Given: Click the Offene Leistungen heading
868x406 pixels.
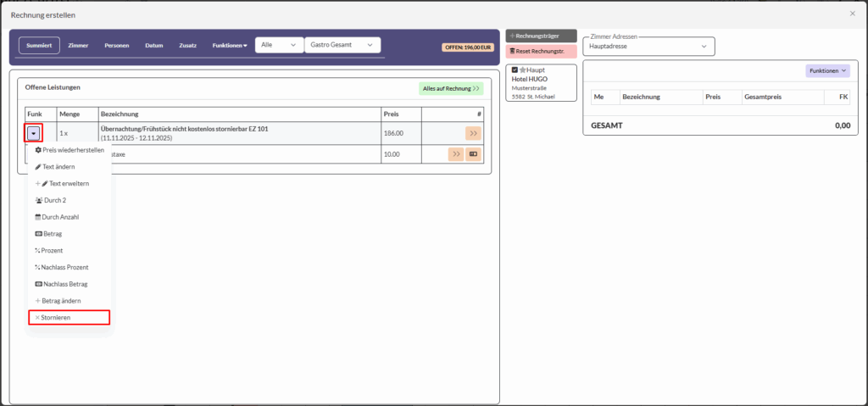Looking at the screenshot, I should (x=53, y=87).
